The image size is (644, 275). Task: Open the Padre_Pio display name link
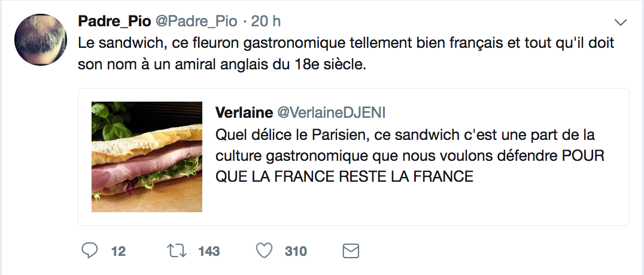pyautogui.click(x=114, y=22)
